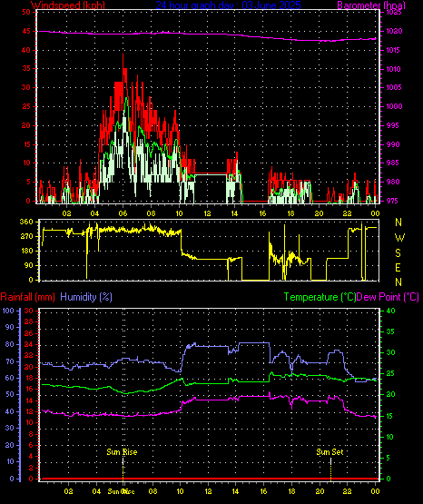Click the 18 hour label under wind chart
Viewport: 423px width, 504px height.
[x=291, y=213]
